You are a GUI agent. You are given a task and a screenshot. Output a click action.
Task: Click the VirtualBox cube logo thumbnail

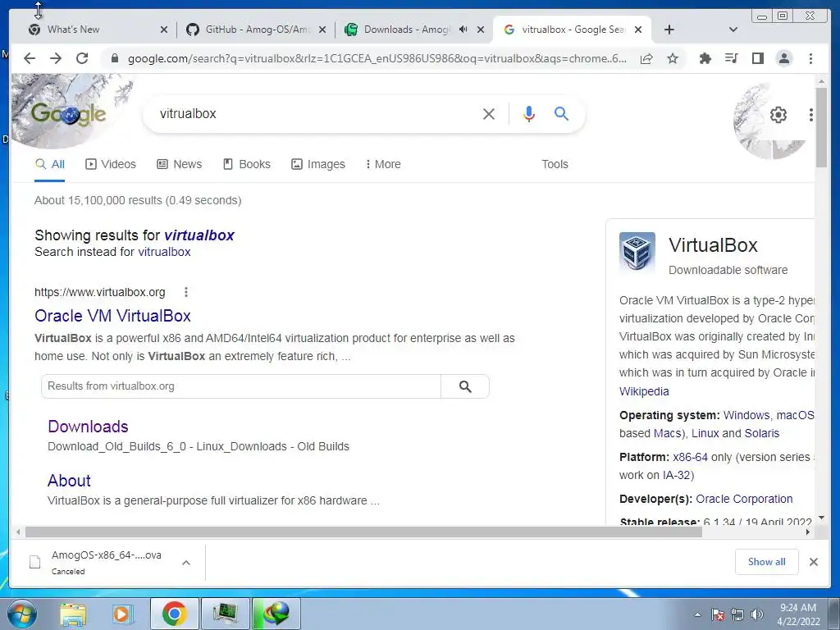[x=637, y=251]
